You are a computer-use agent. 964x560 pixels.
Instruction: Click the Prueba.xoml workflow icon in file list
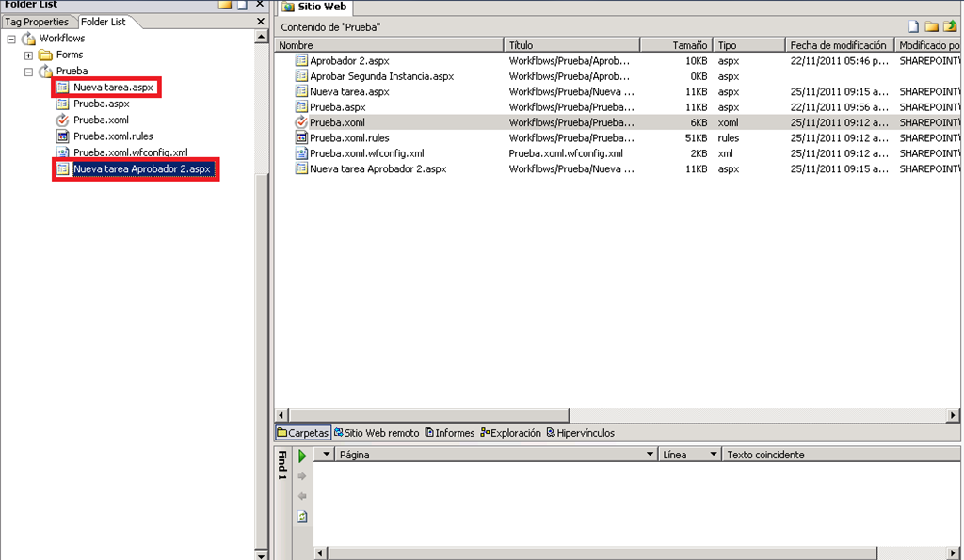point(301,121)
